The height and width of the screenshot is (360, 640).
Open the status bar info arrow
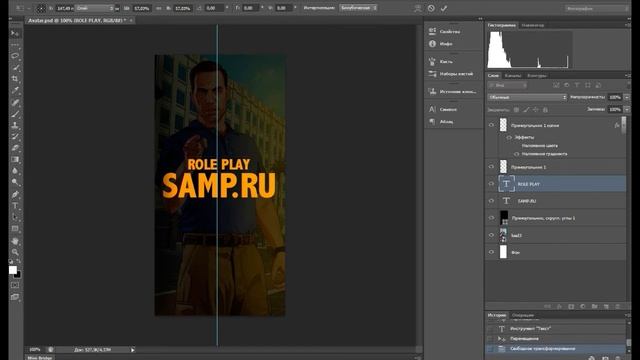pos(133,350)
